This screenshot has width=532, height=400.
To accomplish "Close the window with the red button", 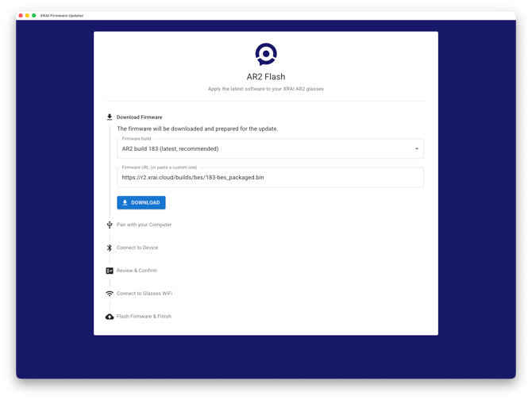I will tap(21, 16).
